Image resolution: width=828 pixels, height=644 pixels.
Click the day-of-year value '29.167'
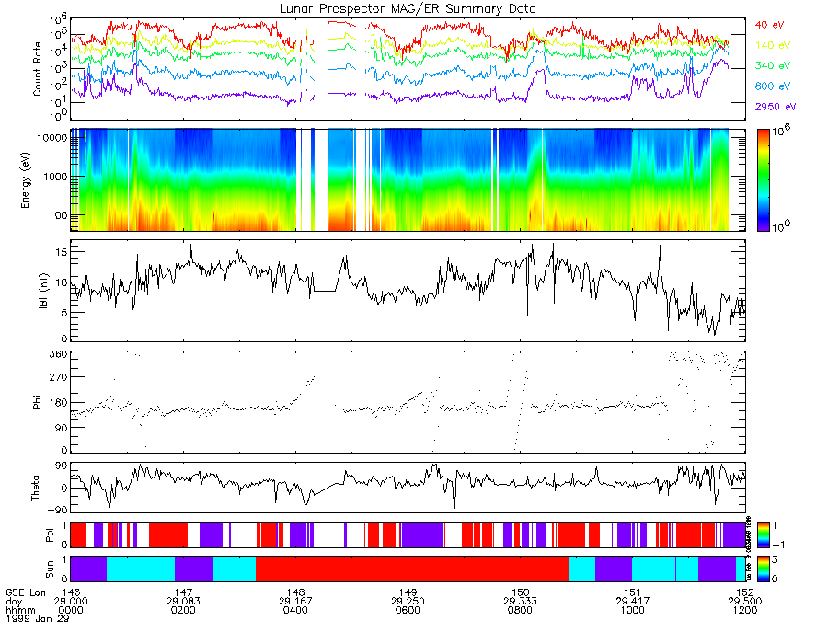[x=295, y=602]
